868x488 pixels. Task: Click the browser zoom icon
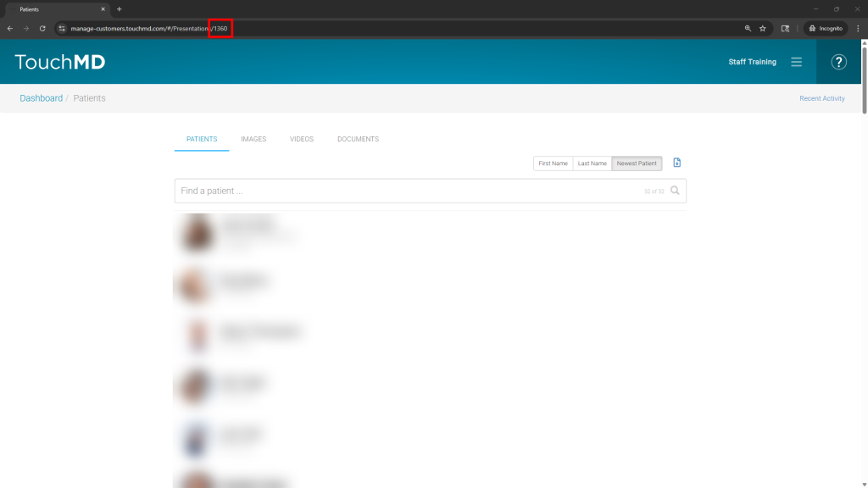click(747, 28)
